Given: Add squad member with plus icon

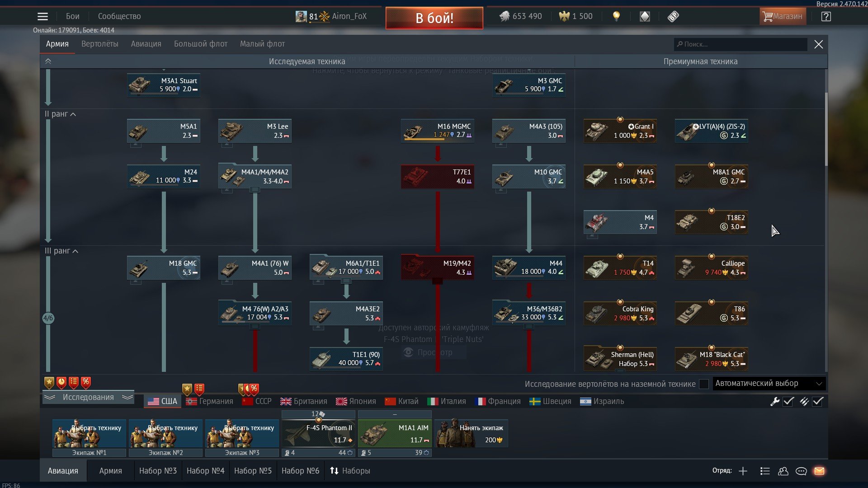Looking at the screenshot, I should pos(743,471).
